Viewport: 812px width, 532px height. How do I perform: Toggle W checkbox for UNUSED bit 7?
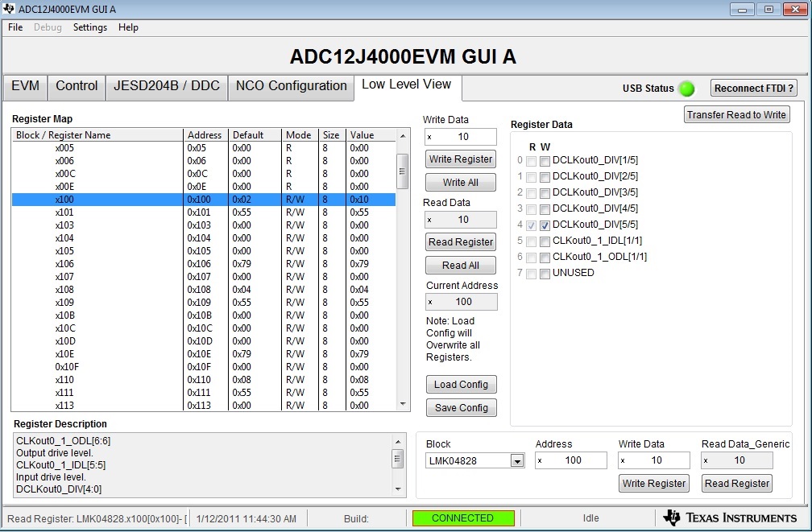click(x=545, y=274)
